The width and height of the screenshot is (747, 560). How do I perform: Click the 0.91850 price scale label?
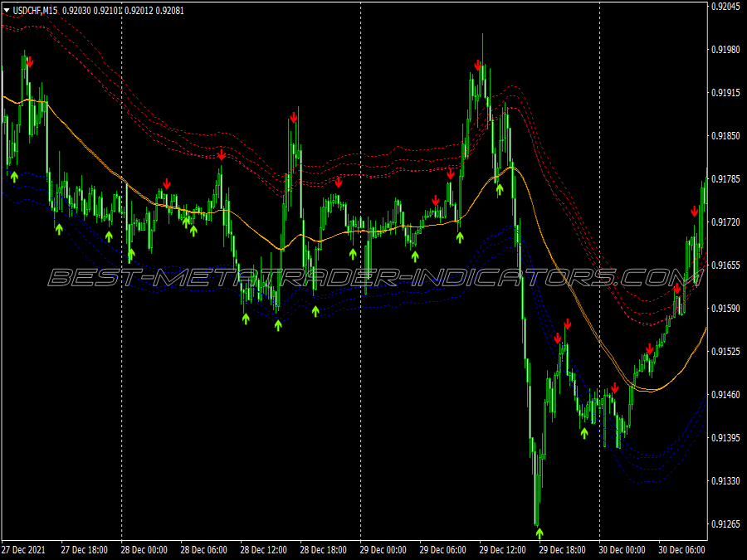[725, 136]
